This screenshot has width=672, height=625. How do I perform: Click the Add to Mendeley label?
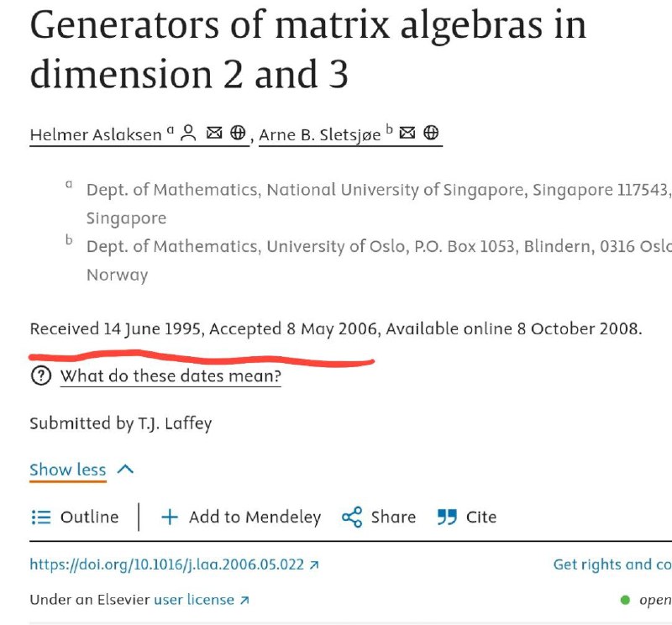[x=255, y=517]
